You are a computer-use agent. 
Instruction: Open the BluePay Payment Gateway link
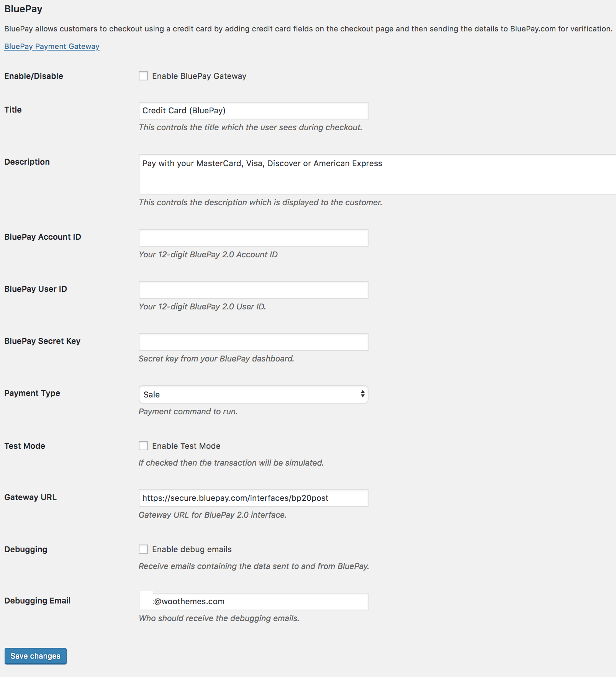pos(52,46)
